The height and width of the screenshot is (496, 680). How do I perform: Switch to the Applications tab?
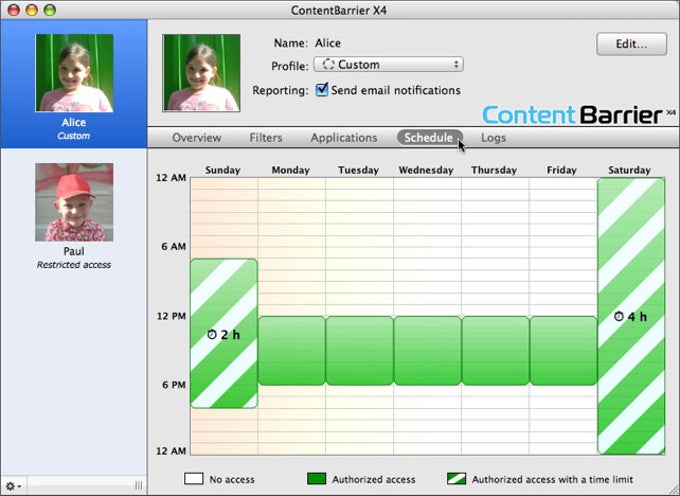click(x=344, y=138)
